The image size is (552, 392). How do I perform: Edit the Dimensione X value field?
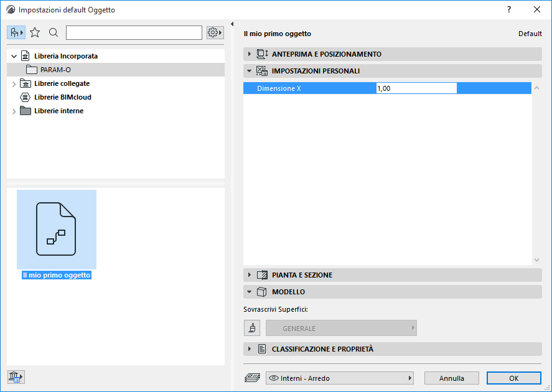(x=416, y=88)
